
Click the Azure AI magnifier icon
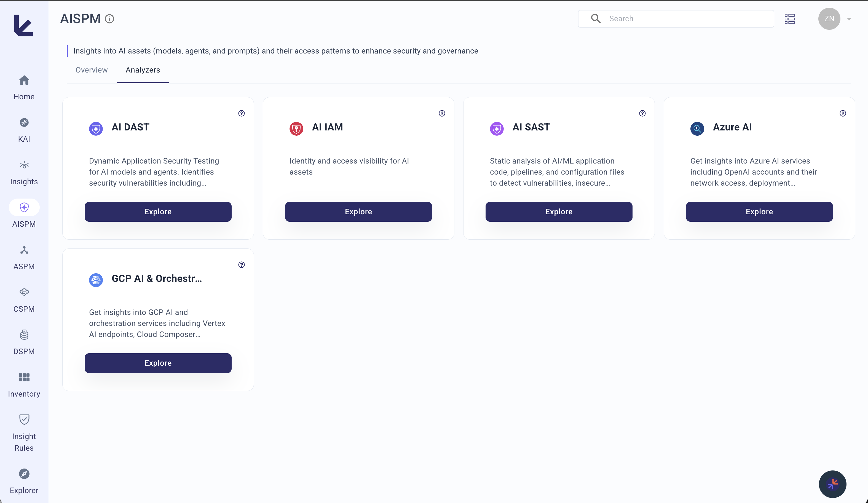click(697, 129)
